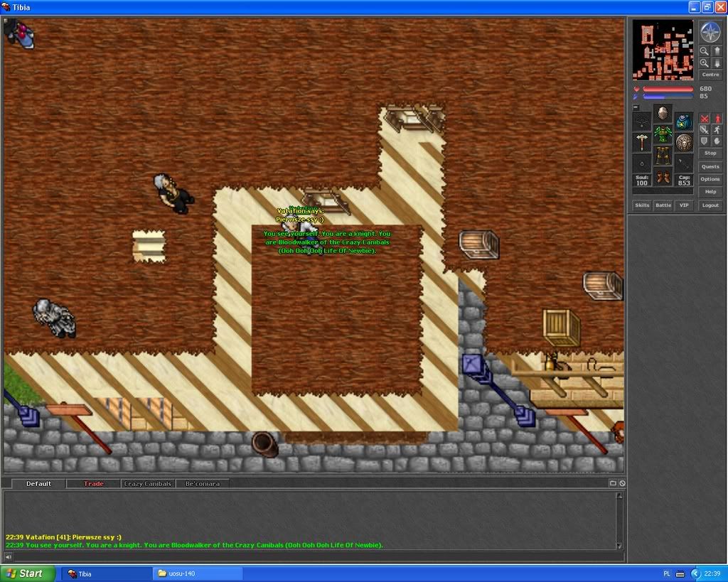Select the hammer weapon slot

tap(642, 143)
